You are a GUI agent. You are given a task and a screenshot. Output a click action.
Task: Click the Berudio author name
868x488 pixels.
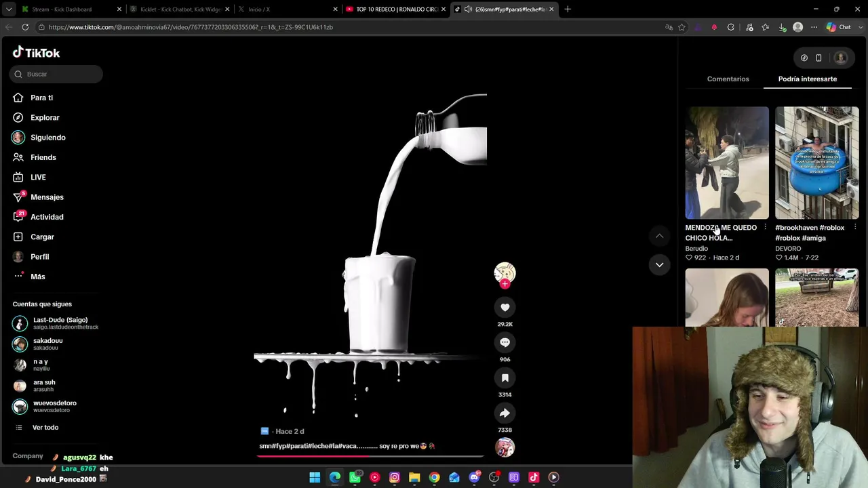tap(696, 249)
